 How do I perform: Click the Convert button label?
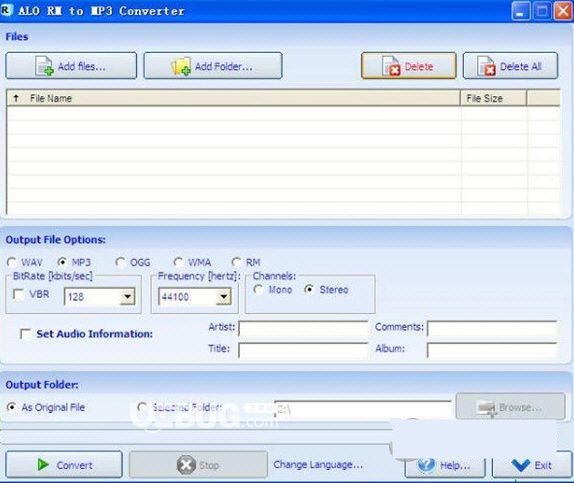click(74, 465)
